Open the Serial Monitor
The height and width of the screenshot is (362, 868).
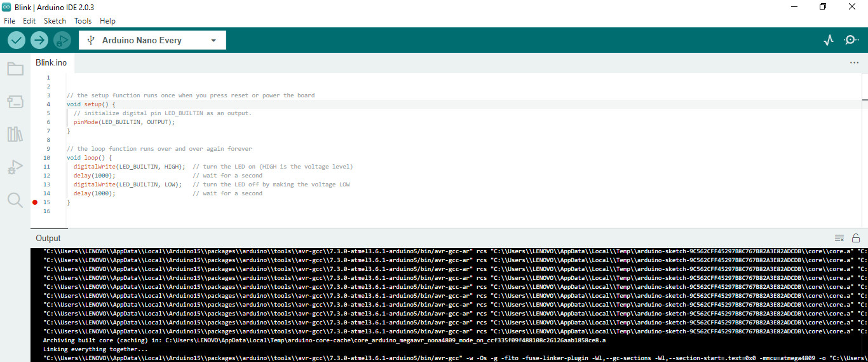tap(851, 40)
